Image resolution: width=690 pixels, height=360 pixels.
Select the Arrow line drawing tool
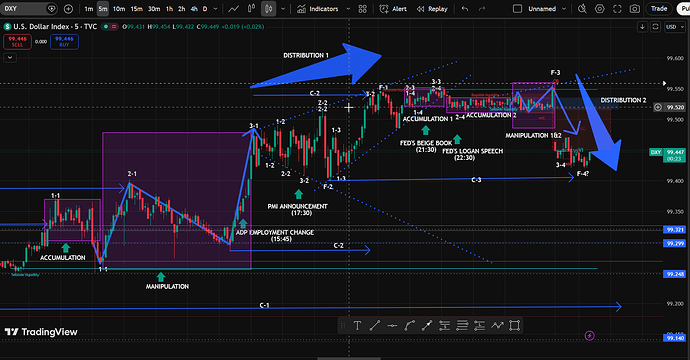(x=427, y=326)
